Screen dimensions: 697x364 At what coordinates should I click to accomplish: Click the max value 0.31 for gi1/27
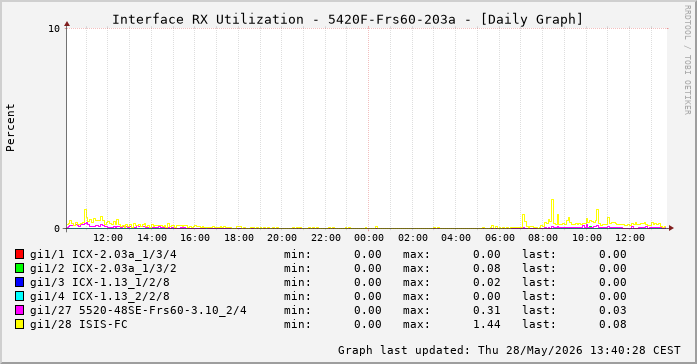pos(487,310)
